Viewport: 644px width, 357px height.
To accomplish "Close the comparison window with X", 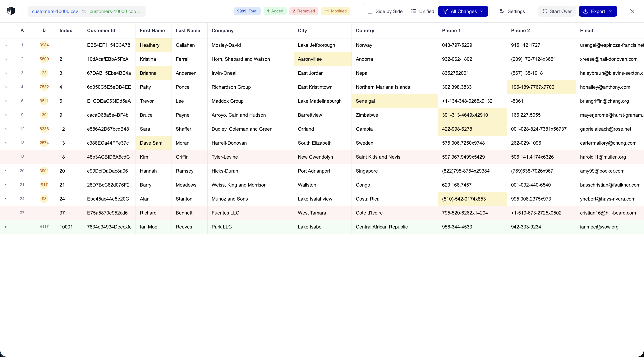I will pyautogui.click(x=632, y=11).
